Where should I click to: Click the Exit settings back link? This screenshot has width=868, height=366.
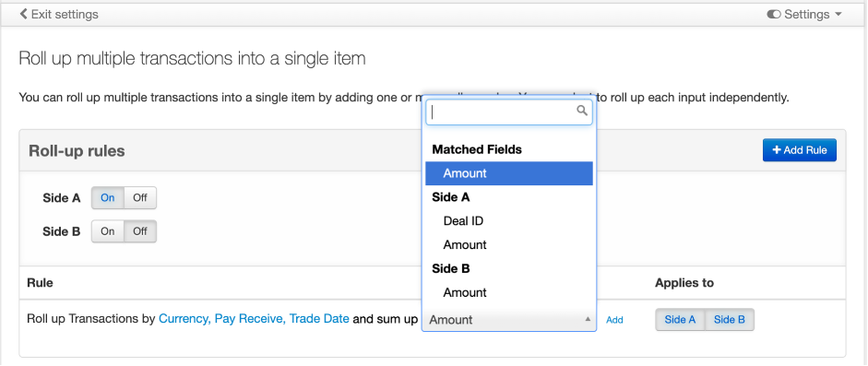tap(59, 15)
